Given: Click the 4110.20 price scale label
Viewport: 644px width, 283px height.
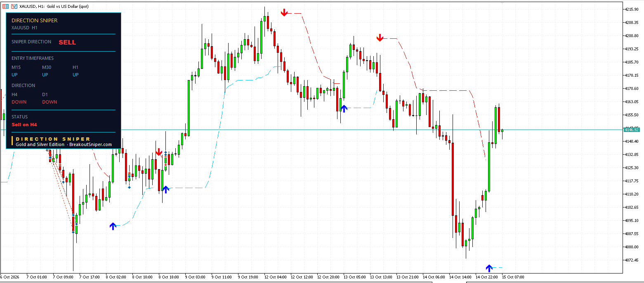Looking at the screenshot, I should coord(632,194).
